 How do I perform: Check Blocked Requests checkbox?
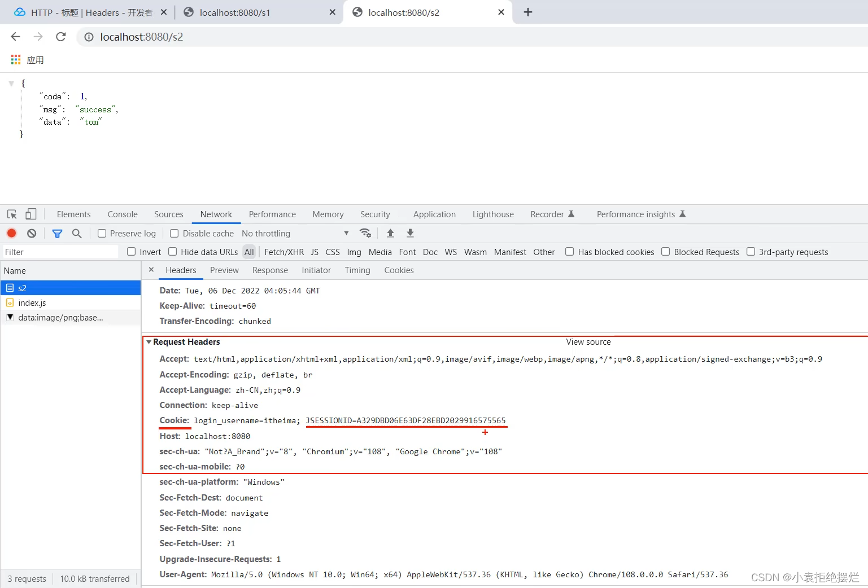click(666, 252)
